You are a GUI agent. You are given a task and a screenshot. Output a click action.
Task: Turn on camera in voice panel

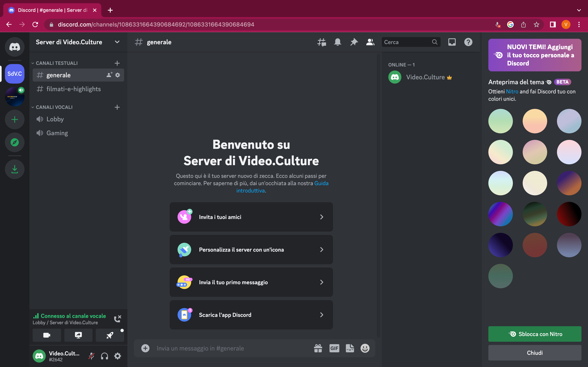(47, 335)
